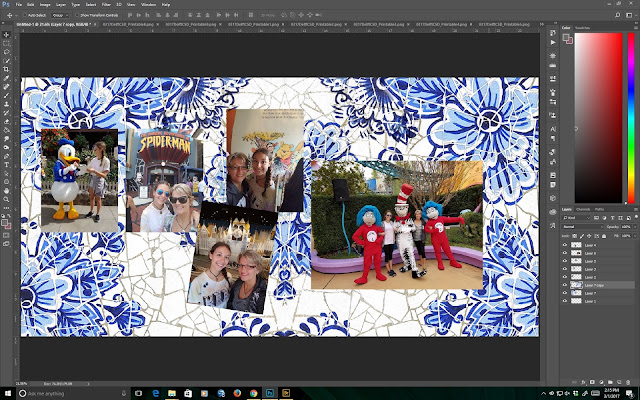Open search icon in options bar
This screenshot has width=640, height=400.
(x=618, y=15)
